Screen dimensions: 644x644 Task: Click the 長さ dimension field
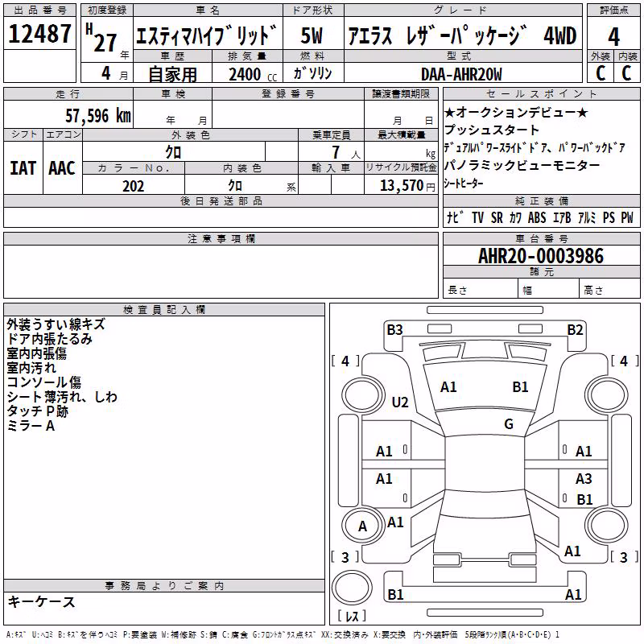480,288
